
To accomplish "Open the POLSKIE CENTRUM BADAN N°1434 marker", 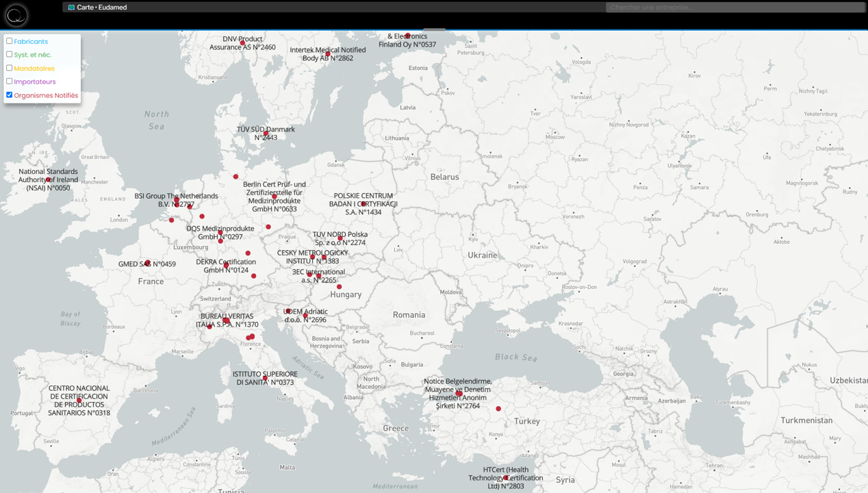I will [x=363, y=204].
